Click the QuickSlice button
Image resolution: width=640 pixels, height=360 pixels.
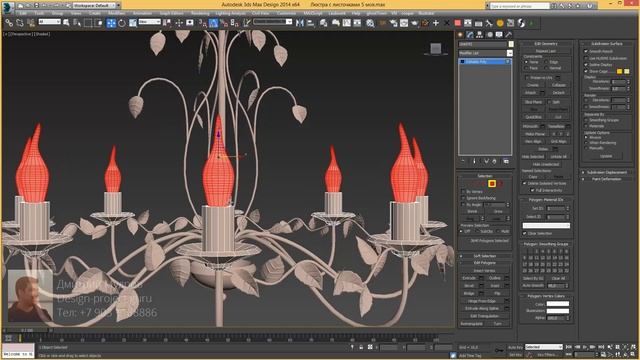[x=533, y=117]
